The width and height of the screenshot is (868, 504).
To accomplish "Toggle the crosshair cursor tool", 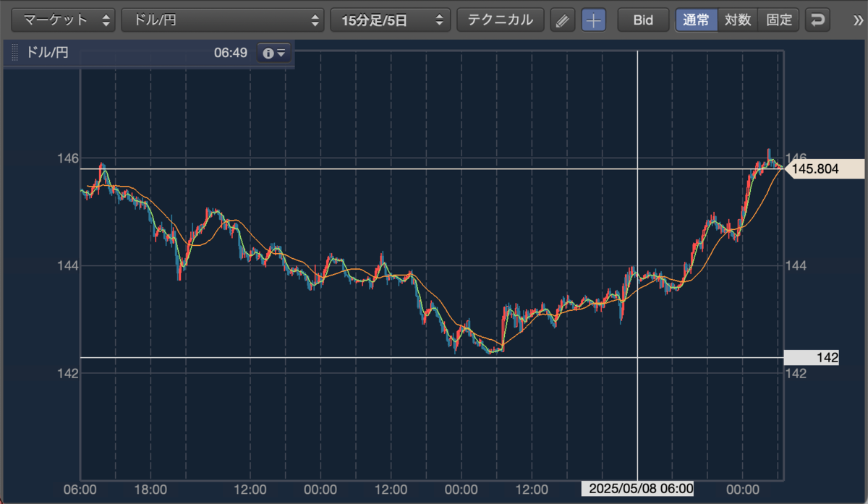I will (x=594, y=20).
